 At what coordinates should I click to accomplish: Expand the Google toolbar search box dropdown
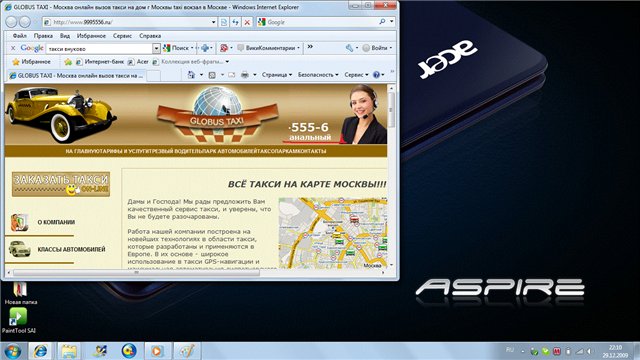click(156, 49)
